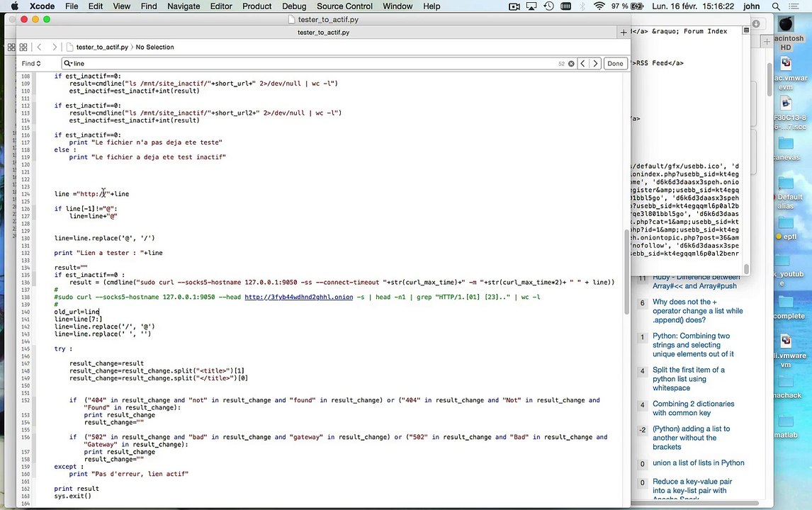
Task: Select the epfl desktop folder
Action: coord(786,228)
